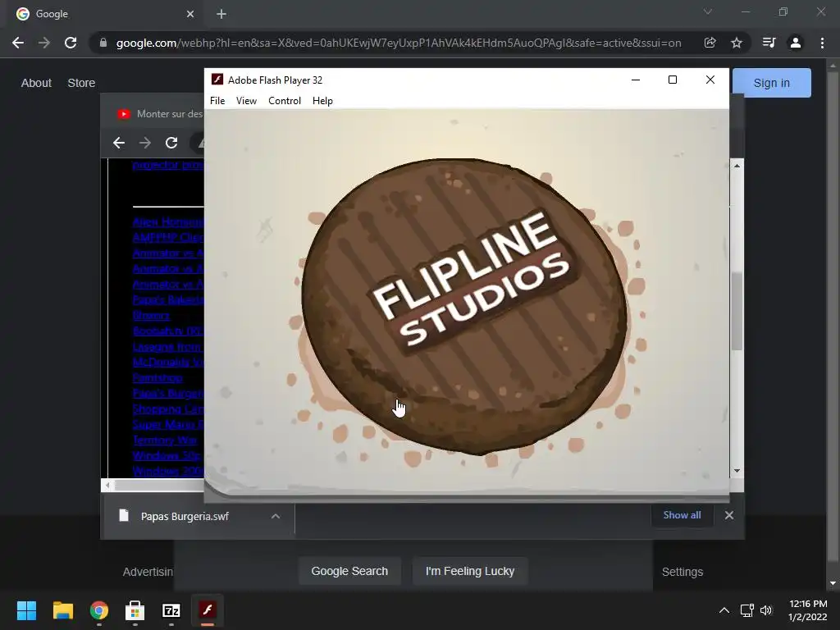Go back in the main Chrome window

tap(18, 43)
